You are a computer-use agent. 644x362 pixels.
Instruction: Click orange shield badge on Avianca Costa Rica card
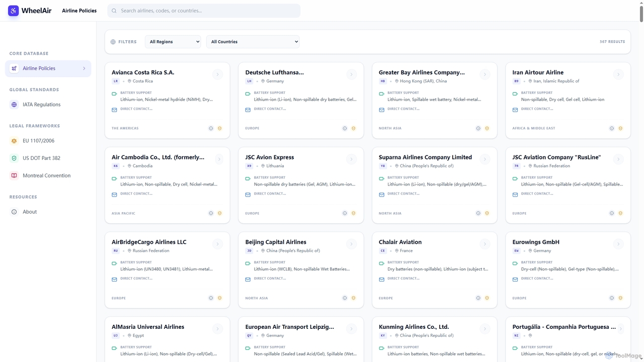(220, 128)
